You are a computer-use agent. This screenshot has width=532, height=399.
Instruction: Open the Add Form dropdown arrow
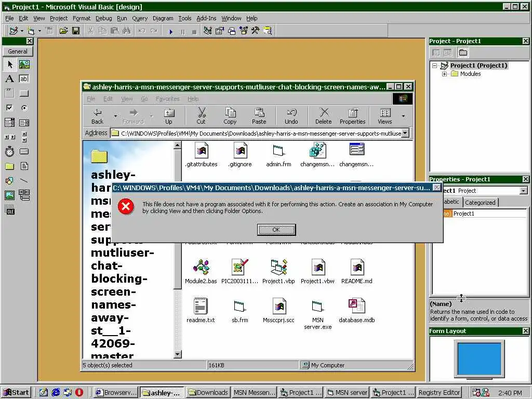39,31
